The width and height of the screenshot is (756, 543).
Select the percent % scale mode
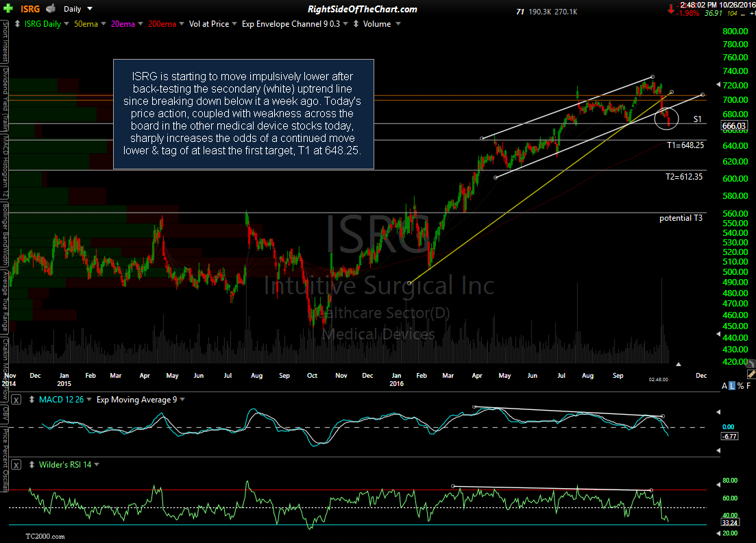(740, 386)
